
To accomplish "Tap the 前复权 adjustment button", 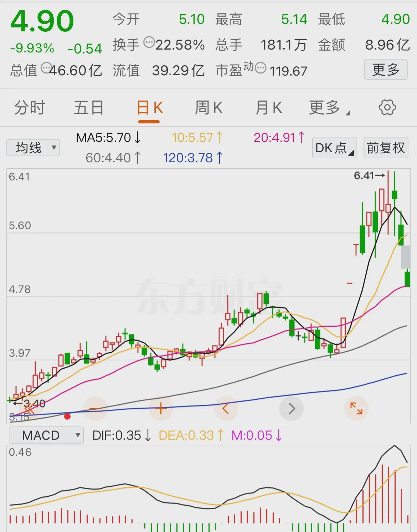I will pyautogui.click(x=386, y=148).
